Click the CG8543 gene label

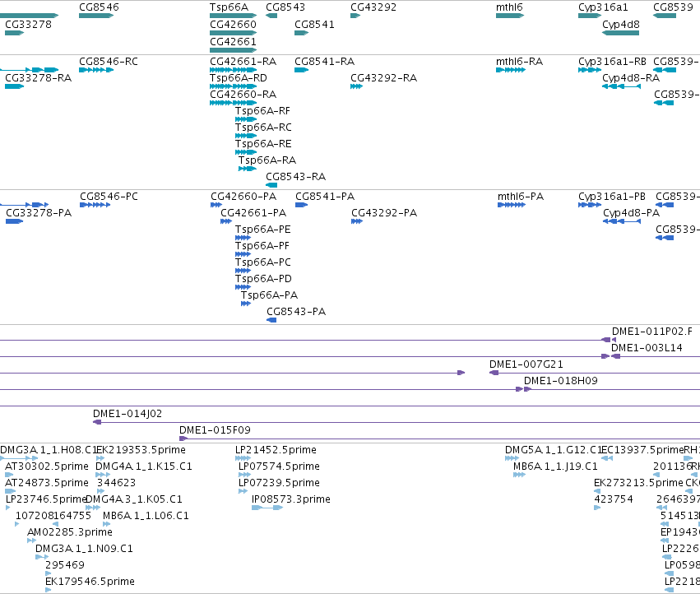click(x=285, y=7)
